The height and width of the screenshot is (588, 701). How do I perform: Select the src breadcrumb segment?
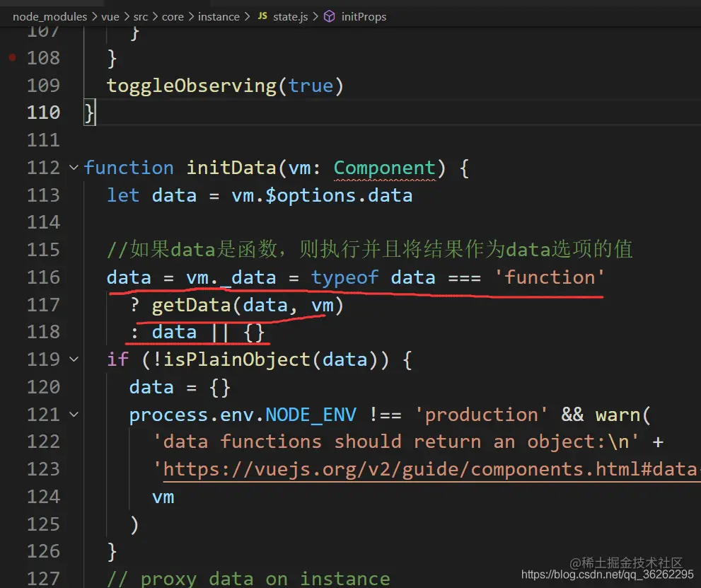tap(140, 17)
